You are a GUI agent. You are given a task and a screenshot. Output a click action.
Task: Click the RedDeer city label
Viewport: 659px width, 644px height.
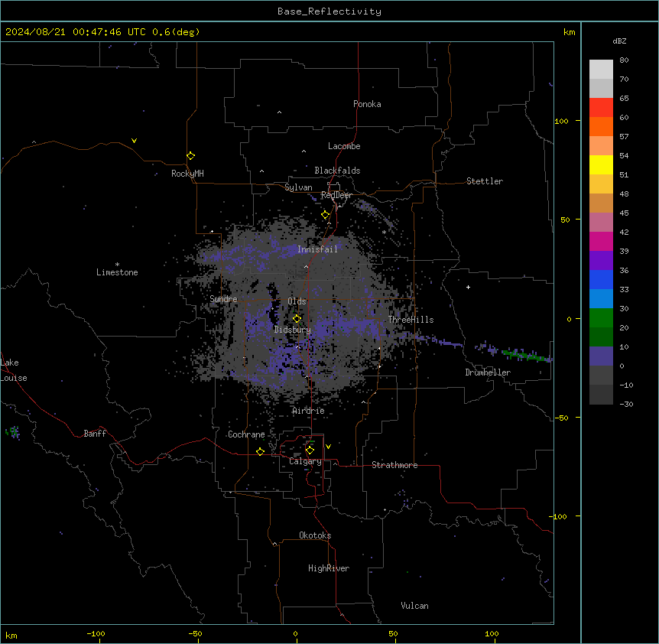[336, 195]
